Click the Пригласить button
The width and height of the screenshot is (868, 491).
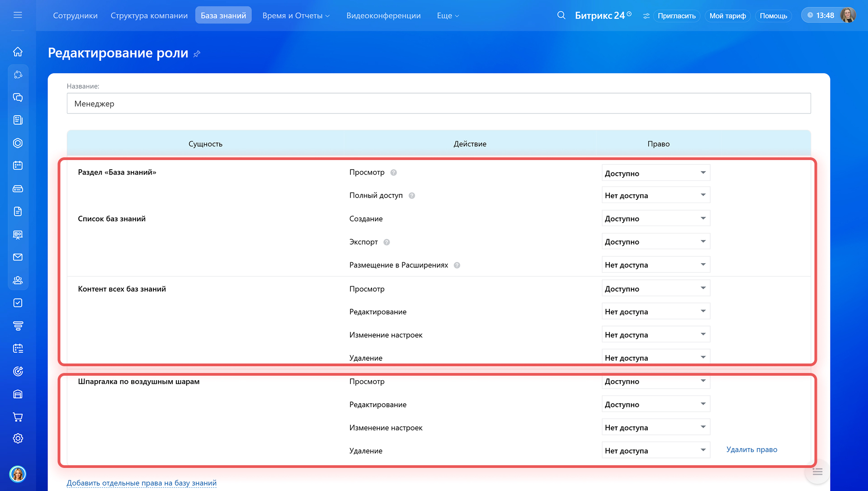point(676,16)
